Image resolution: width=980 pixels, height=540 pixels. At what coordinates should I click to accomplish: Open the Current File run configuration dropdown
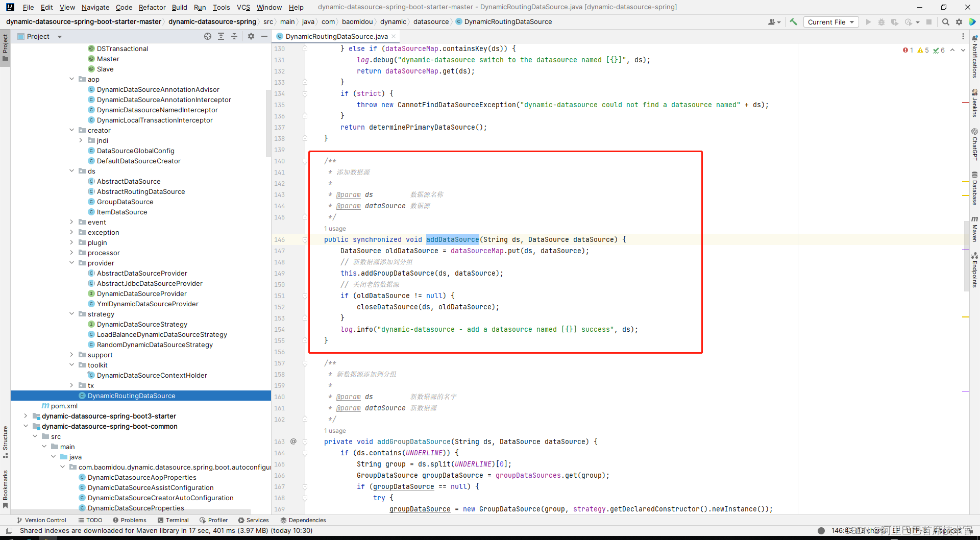tap(830, 22)
